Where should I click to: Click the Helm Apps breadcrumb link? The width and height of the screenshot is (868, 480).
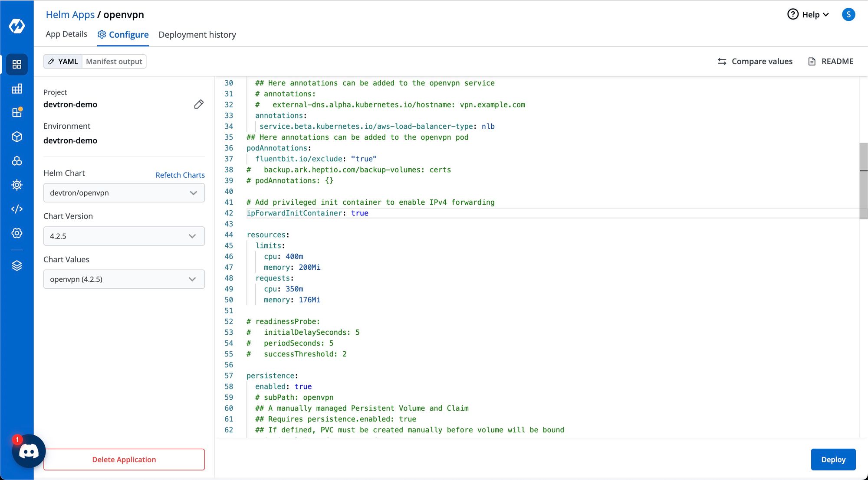(x=70, y=14)
